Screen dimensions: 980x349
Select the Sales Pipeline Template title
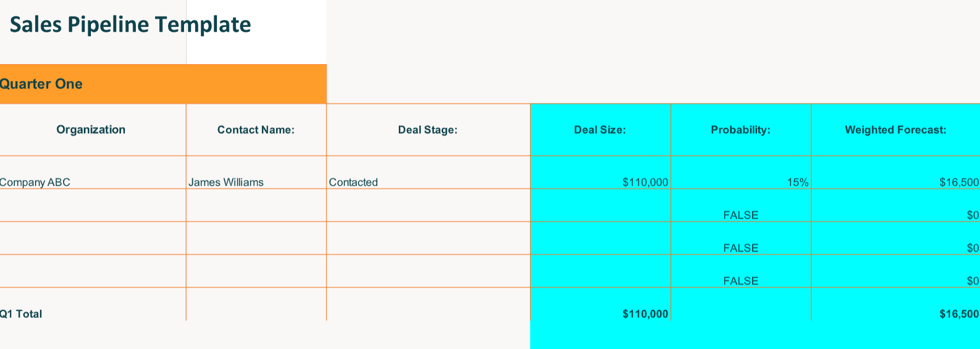tap(130, 25)
